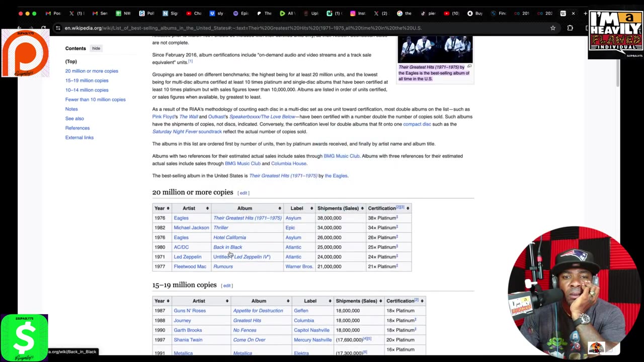Sort 20 million table by Shipments (Sales)
Viewport: 644px width, 362px height.
click(341, 208)
